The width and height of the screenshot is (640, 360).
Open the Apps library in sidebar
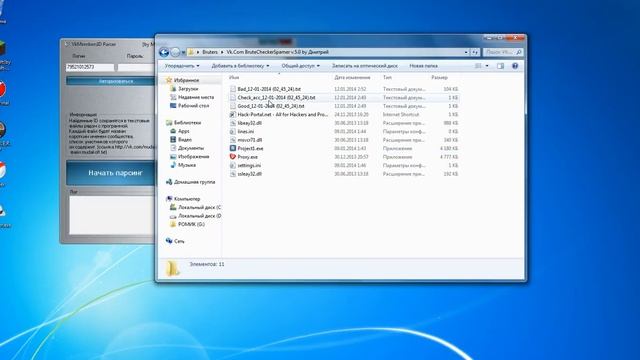(183, 131)
